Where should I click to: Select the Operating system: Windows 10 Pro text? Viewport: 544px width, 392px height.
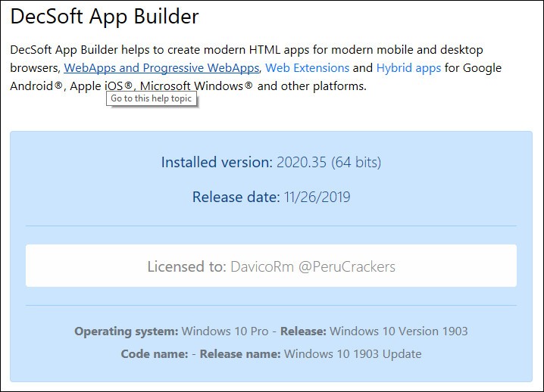pos(171,331)
